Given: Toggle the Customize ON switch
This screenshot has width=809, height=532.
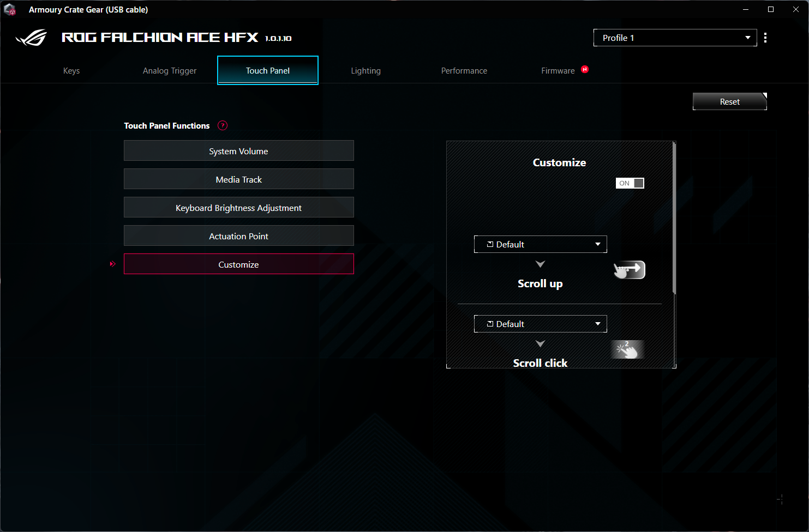Looking at the screenshot, I should tap(630, 183).
